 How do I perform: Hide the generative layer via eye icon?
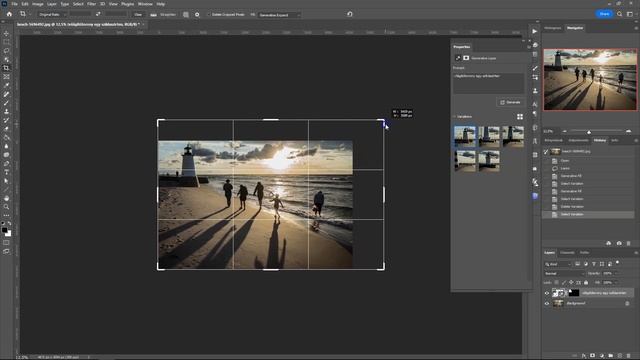(x=547, y=293)
